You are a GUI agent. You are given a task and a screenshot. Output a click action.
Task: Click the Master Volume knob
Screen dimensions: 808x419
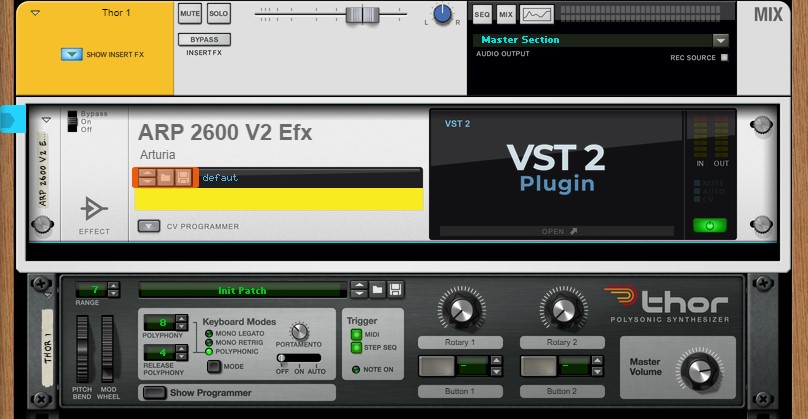click(x=700, y=370)
